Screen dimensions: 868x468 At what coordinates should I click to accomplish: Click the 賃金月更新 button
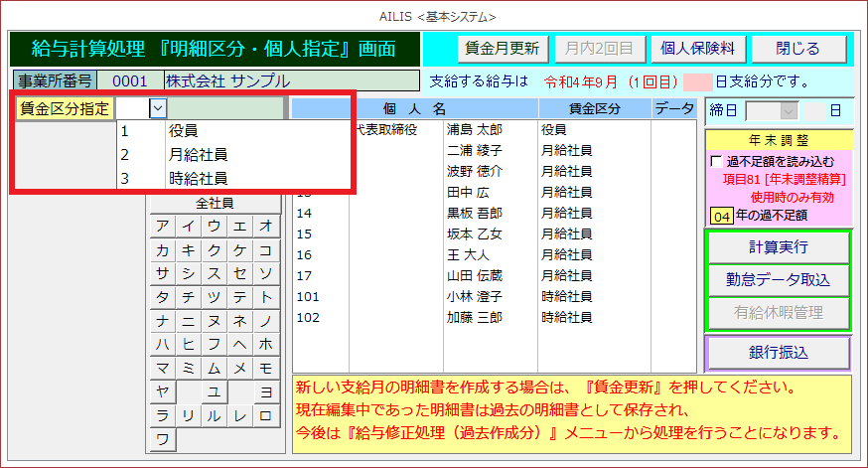coord(501,49)
